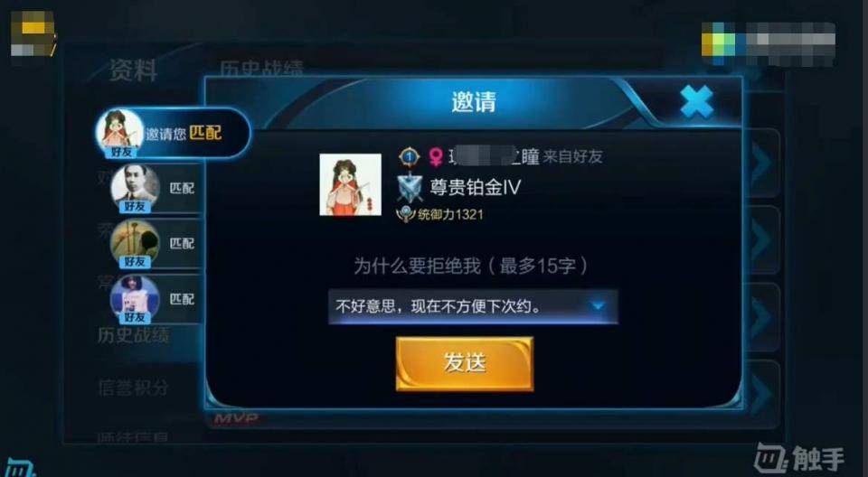Click the 统御力 emblem icon
Viewport: 868px width, 477px height.
tap(405, 214)
